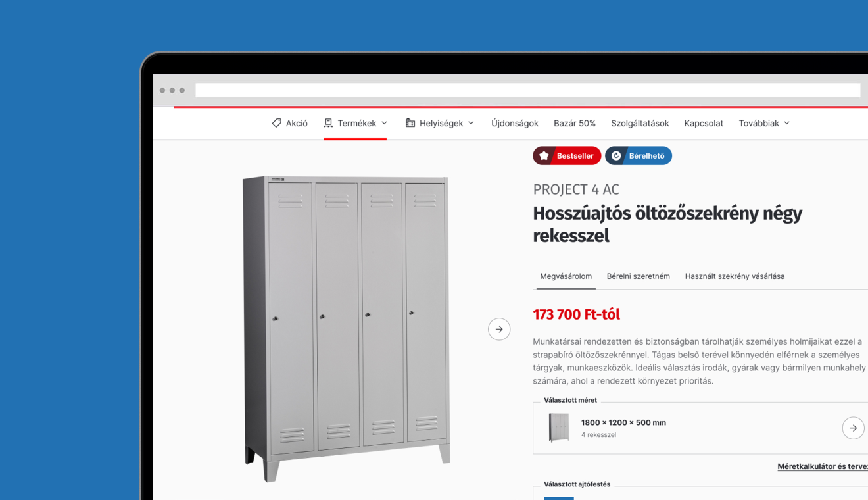868x500 pixels.
Task: Show next product image with arrow
Action: pyautogui.click(x=499, y=329)
